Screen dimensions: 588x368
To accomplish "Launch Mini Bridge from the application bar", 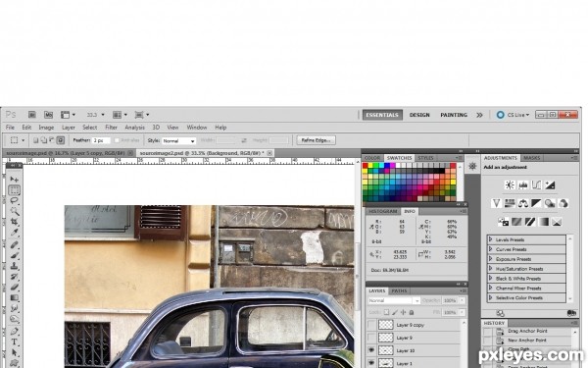I will [48, 115].
